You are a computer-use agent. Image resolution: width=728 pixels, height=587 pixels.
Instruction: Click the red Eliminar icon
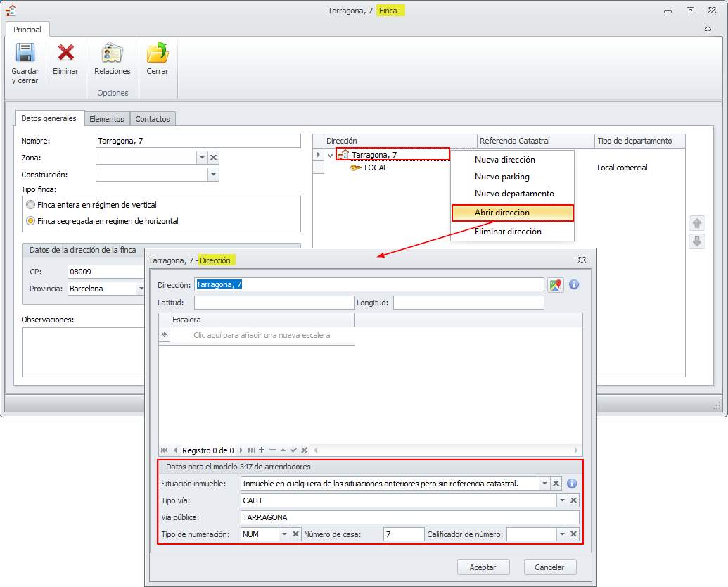pos(65,52)
